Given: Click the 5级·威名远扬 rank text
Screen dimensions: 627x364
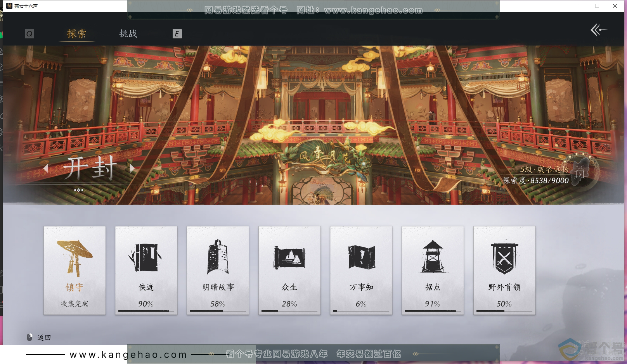Looking at the screenshot, I should (545, 169).
